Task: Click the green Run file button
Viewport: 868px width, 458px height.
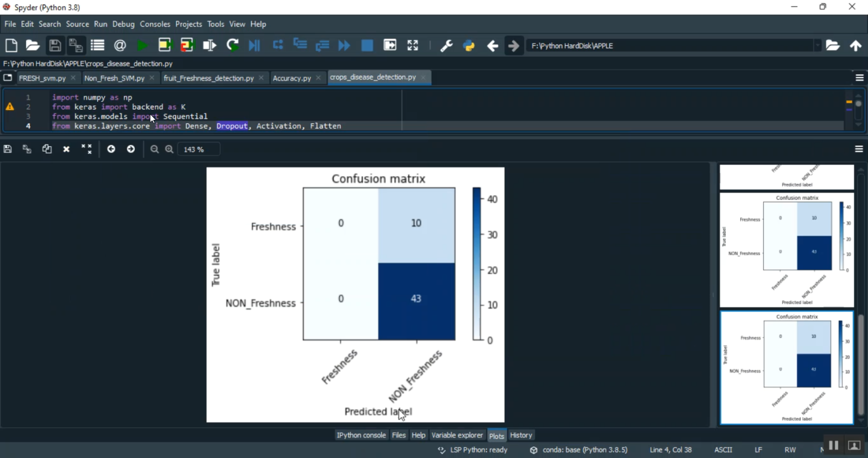Action: coord(142,45)
